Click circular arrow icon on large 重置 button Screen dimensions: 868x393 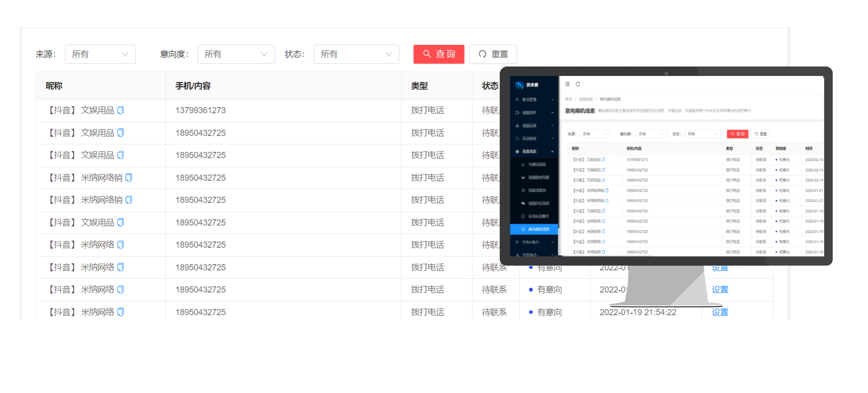483,54
